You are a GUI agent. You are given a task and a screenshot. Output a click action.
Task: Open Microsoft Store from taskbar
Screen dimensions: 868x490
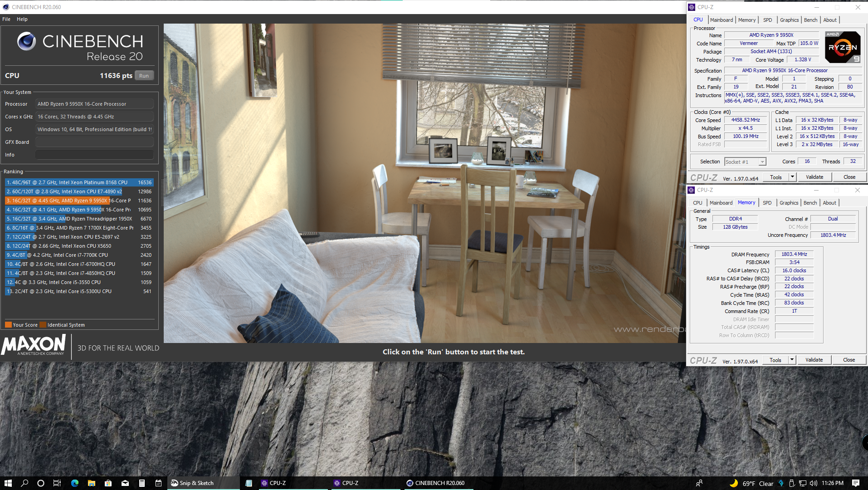pyautogui.click(x=108, y=483)
